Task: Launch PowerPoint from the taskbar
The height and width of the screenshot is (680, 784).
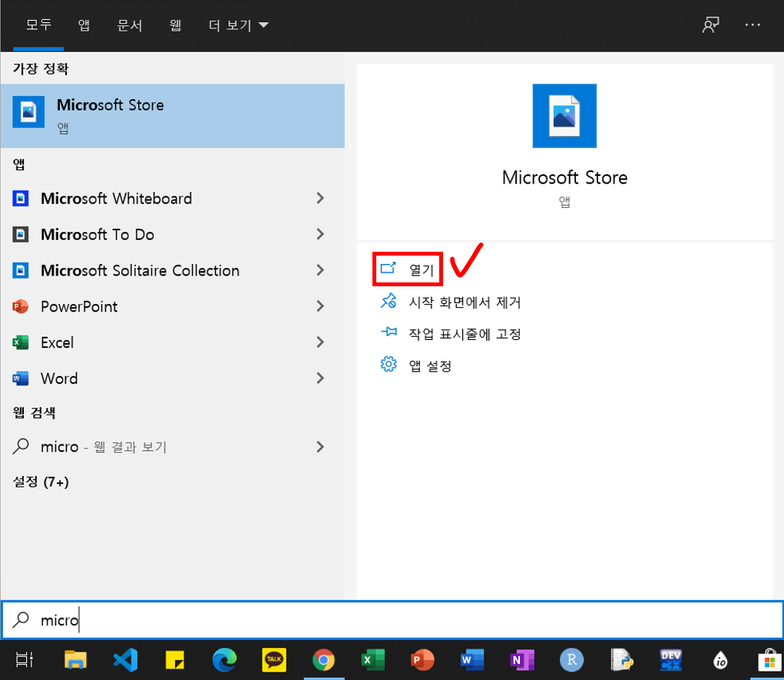Action: (x=422, y=660)
